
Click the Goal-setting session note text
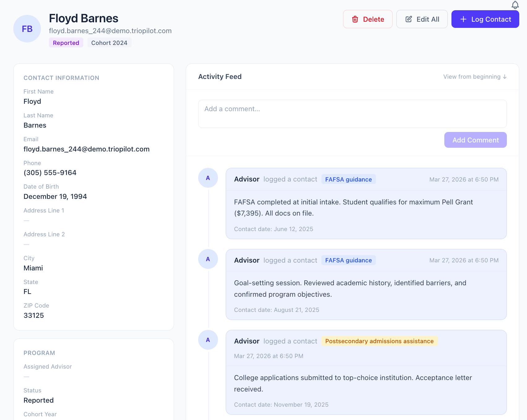click(350, 289)
